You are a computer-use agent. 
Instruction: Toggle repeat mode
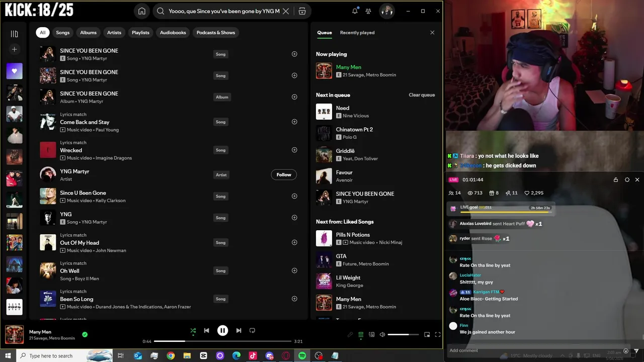coord(252,330)
